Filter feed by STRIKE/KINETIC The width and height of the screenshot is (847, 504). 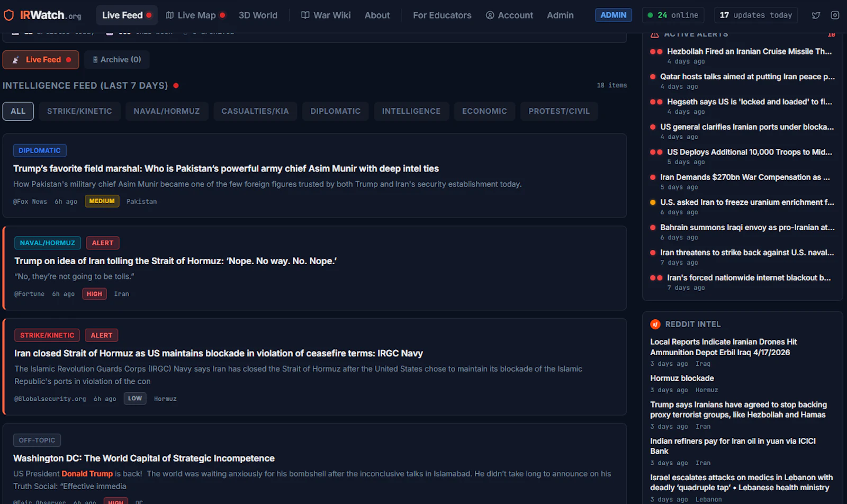79,111
